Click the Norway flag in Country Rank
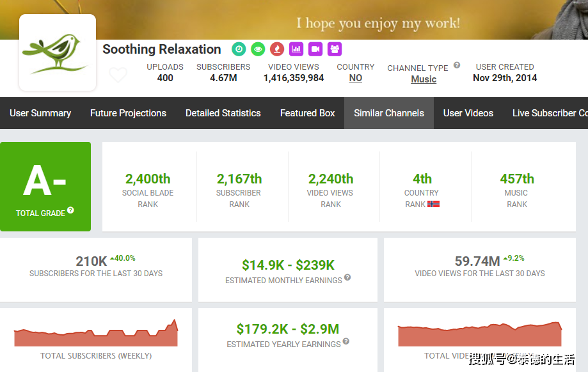The image size is (588, 372). pyautogui.click(x=433, y=204)
